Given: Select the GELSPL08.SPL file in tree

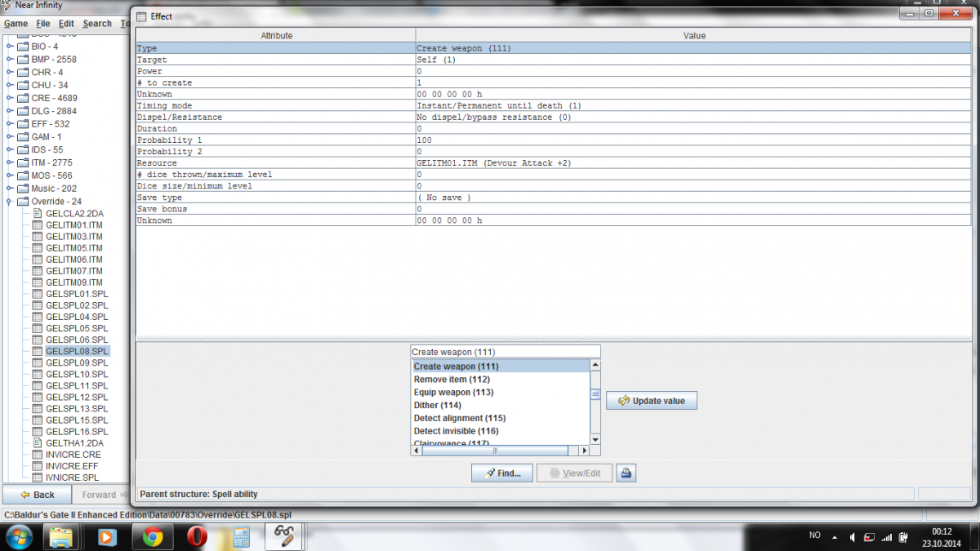Looking at the screenshot, I should tap(77, 351).
